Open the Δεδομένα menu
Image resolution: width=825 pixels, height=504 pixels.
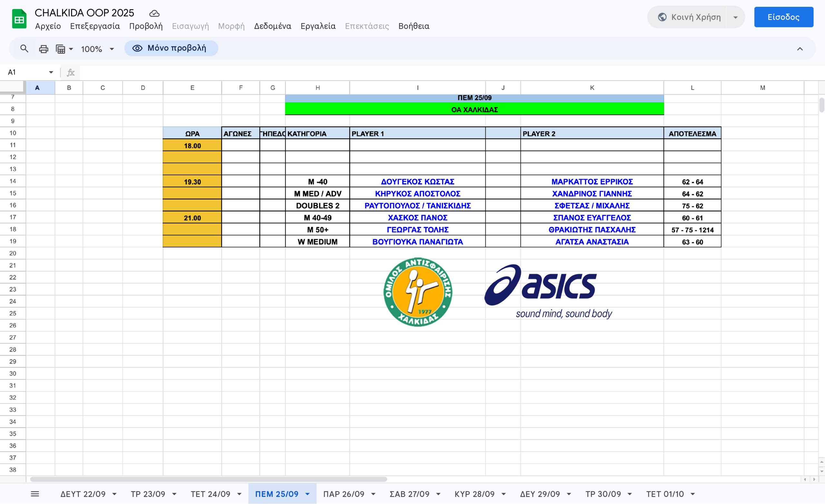pyautogui.click(x=272, y=26)
